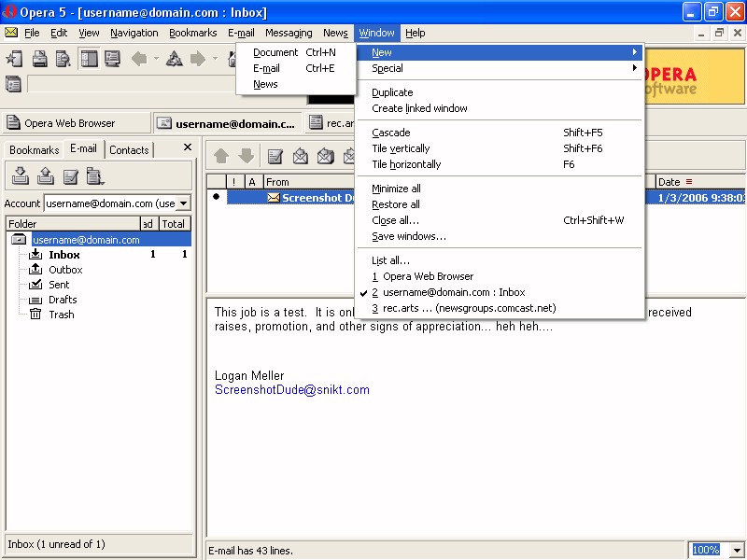Screen dimensions: 747x560
Task: Click the address bar input field
Action: pos(132,84)
